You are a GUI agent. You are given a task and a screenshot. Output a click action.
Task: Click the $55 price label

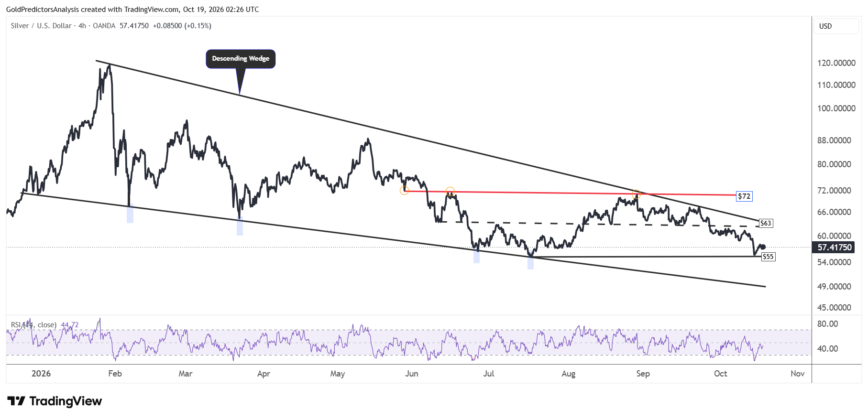point(768,257)
